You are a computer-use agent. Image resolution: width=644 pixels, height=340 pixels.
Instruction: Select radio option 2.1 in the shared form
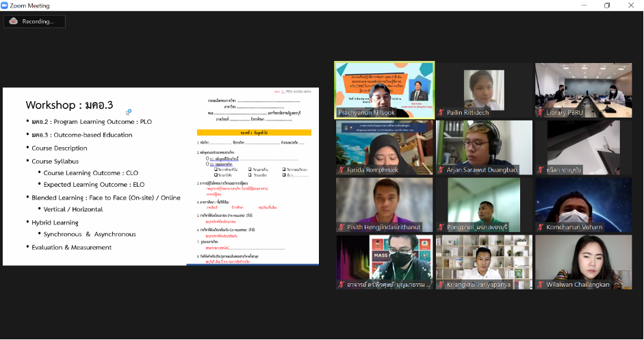pyautogui.click(x=207, y=159)
